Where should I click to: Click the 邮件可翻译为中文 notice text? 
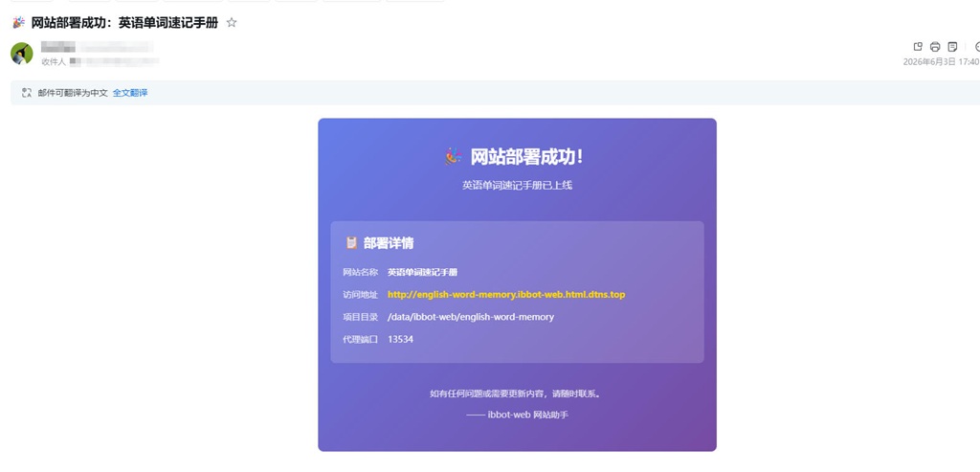click(x=73, y=93)
